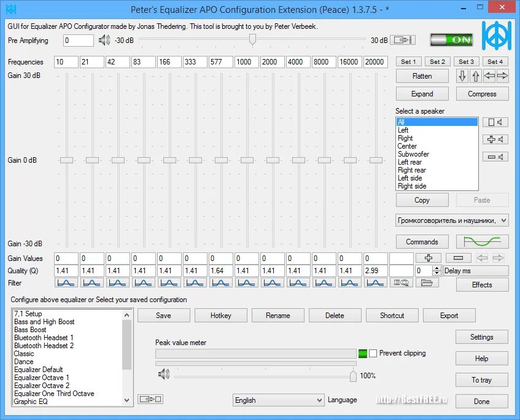Click the left arrow icon beside Flatten
The image size is (520, 420).
[x=489, y=76]
